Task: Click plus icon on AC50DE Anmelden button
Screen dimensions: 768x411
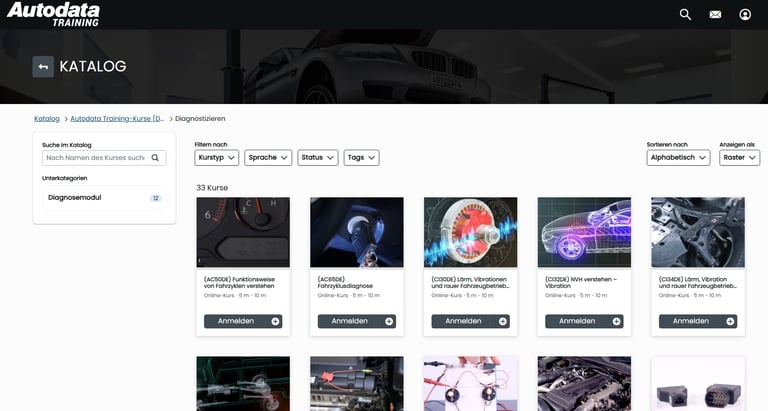Action: point(275,321)
